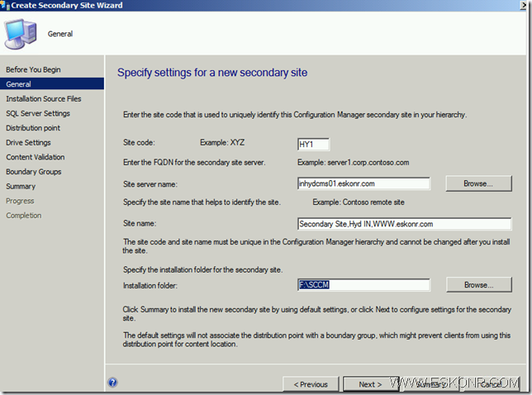The height and width of the screenshot is (395, 532).
Task: Open SQL Server Settings step
Action: (38, 113)
